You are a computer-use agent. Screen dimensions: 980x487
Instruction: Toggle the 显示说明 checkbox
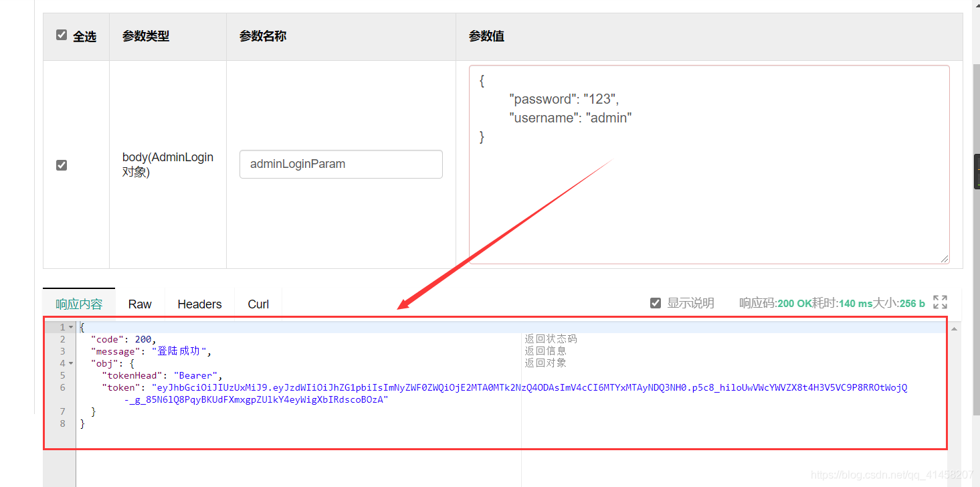[656, 303]
